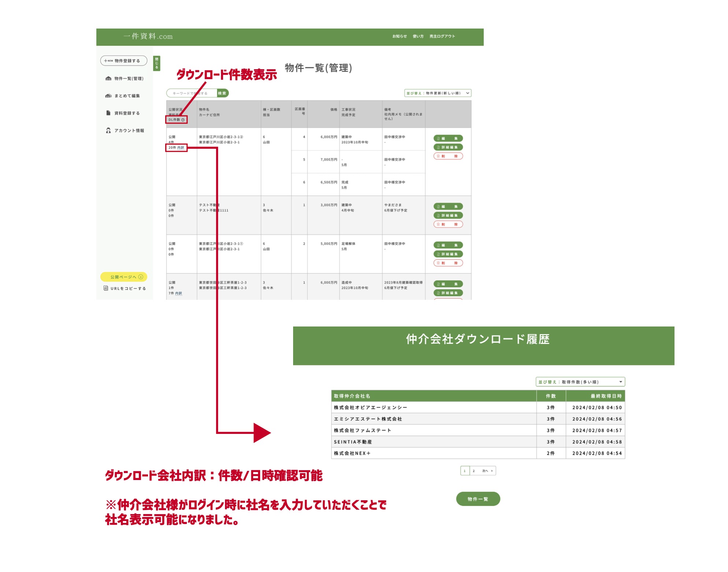Click the house icon beside 物件一覧(管理)
Image resolution: width=728 pixels, height=572 pixels.
(x=108, y=78)
